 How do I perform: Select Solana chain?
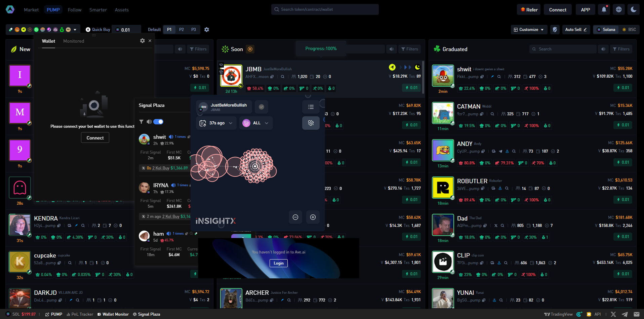click(x=606, y=30)
